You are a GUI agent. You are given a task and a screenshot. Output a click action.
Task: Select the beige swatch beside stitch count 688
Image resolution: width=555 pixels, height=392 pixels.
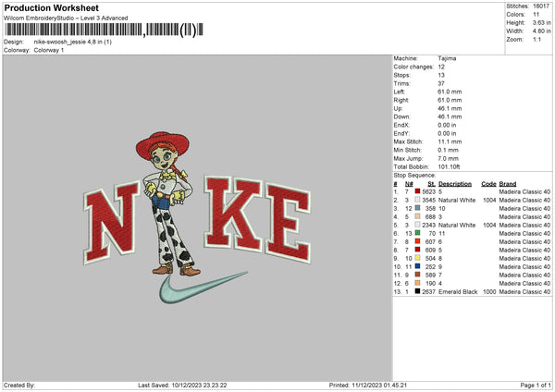point(418,216)
